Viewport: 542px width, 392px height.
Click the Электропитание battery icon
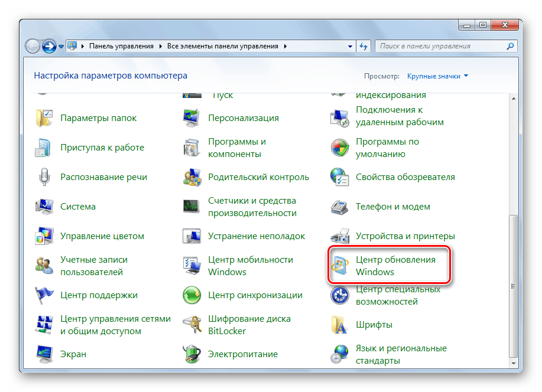click(192, 354)
